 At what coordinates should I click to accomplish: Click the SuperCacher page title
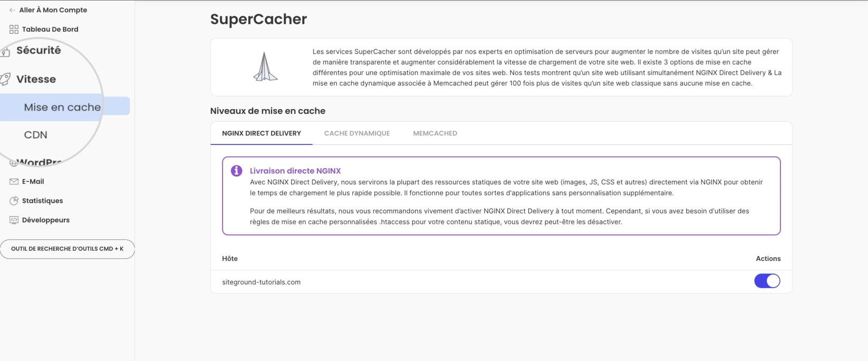(x=258, y=19)
